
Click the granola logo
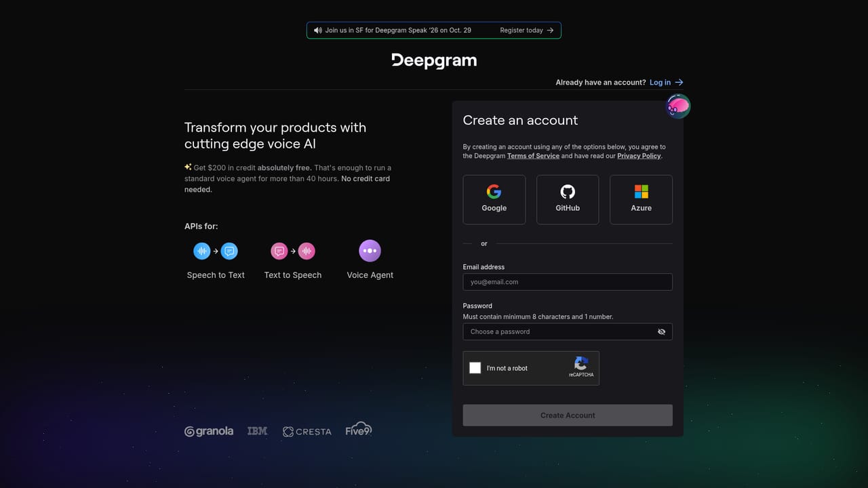coord(209,431)
